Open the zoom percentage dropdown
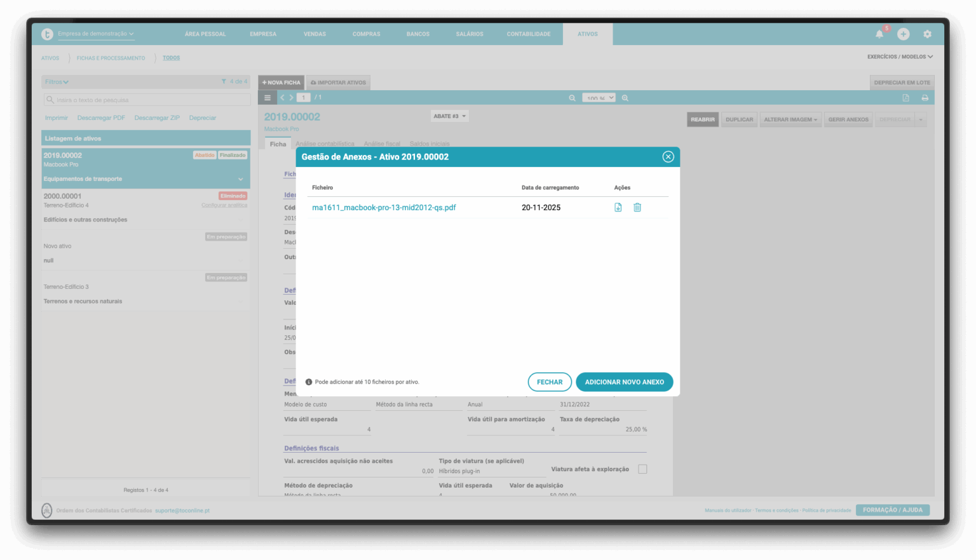 599,98
